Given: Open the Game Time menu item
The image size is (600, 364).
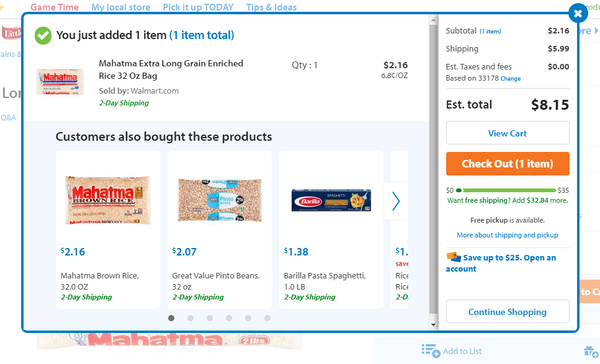Looking at the screenshot, I should point(55,7).
